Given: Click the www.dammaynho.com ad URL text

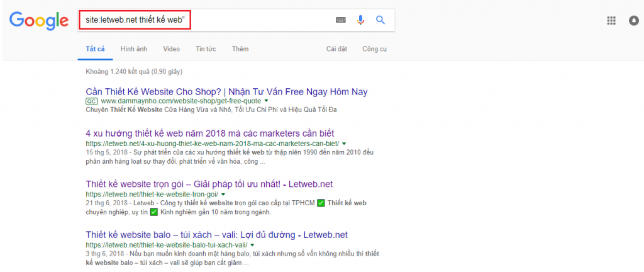Looking at the screenshot, I should point(181,101).
